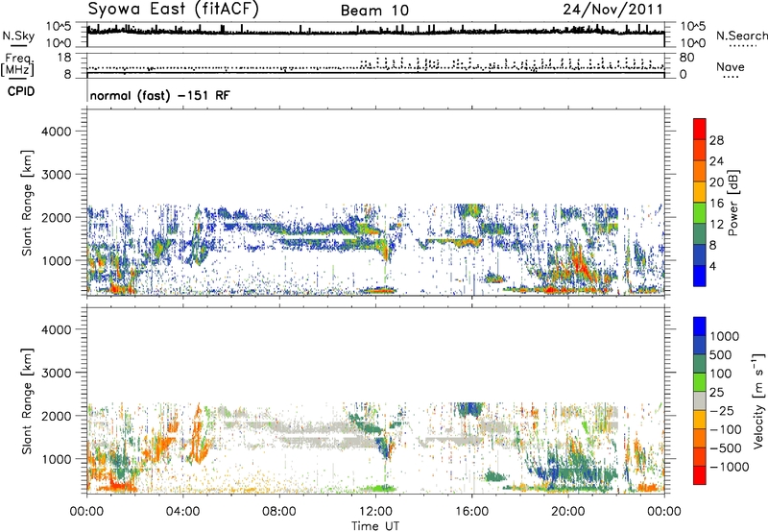The image size is (768, 532).
Task: Select the 'Beam 10' label
Action: point(374,11)
